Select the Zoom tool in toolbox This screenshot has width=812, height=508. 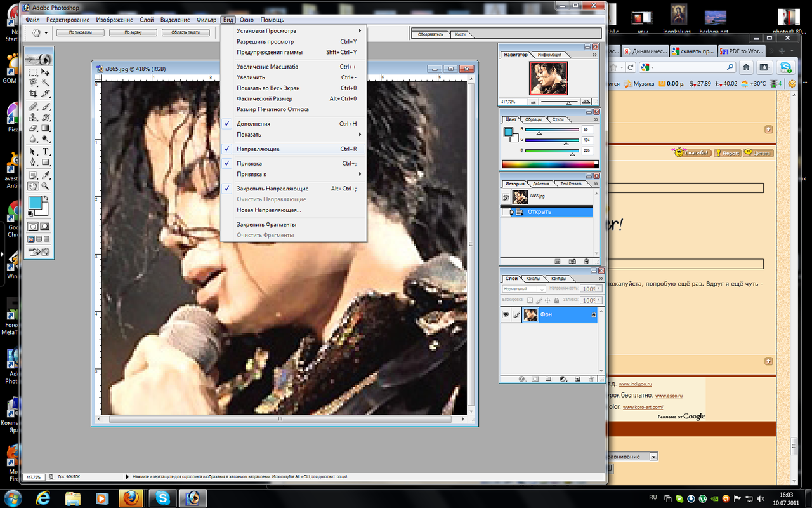coord(45,185)
